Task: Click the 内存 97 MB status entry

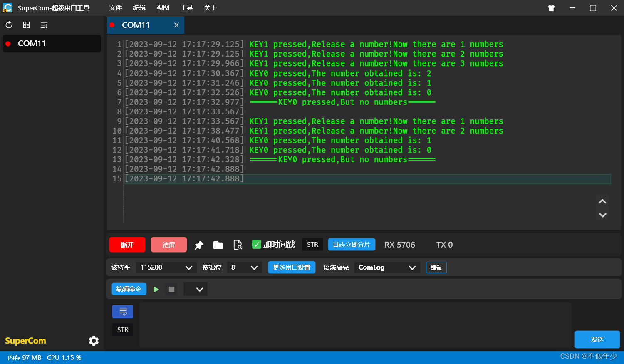Action: coord(25,358)
